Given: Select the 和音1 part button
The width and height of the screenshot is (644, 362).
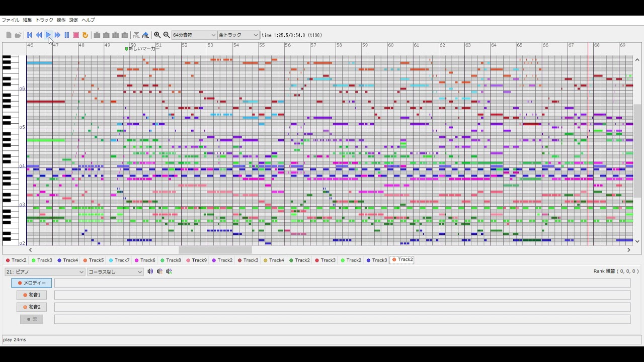Looking at the screenshot, I should point(32,295).
